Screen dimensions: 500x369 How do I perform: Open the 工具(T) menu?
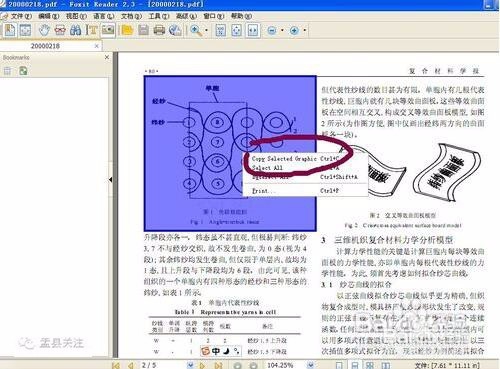(159, 16)
